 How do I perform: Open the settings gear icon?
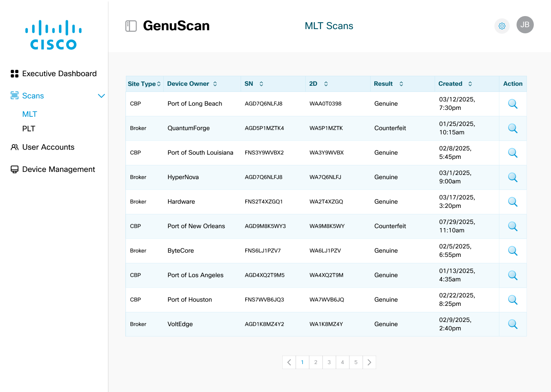pyautogui.click(x=502, y=26)
